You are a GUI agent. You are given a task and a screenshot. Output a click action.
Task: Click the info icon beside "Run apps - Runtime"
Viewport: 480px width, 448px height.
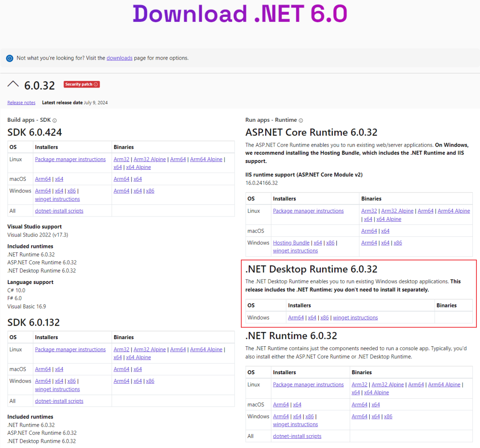coord(302,120)
